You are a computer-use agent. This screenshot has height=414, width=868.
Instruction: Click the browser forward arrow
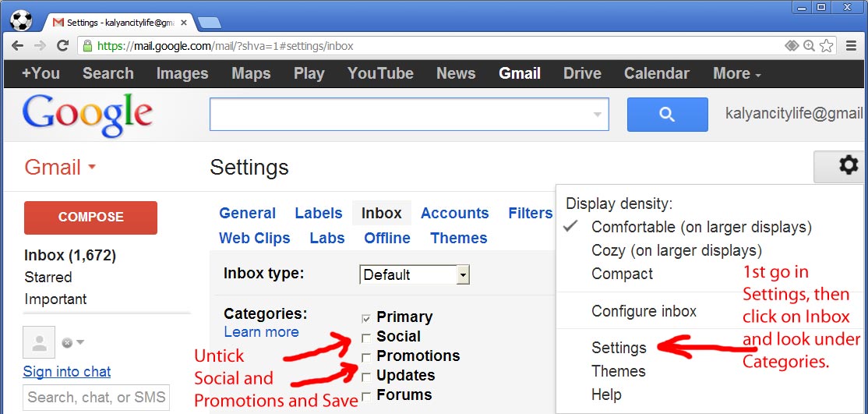[x=40, y=45]
